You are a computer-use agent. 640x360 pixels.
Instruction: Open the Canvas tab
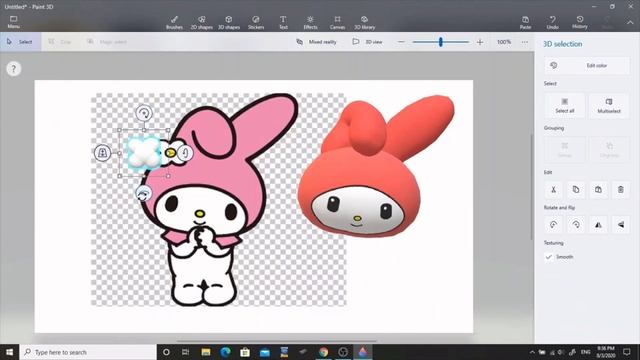[x=338, y=22]
